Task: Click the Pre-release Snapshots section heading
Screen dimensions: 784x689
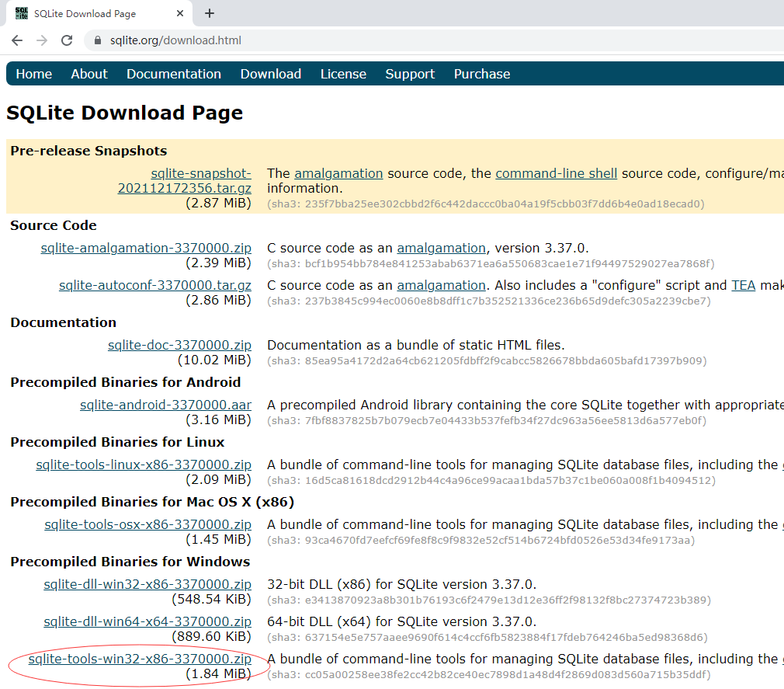Action: pyautogui.click(x=88, y=151)
